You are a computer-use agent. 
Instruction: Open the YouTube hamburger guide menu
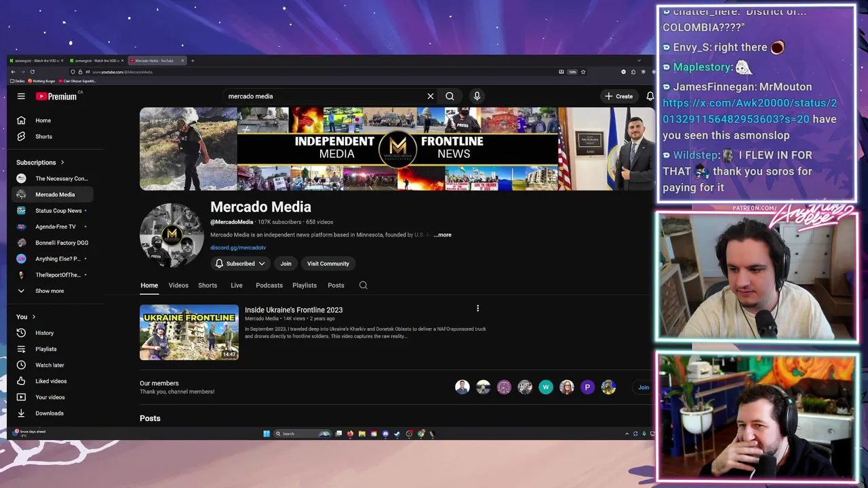click(x=21, y=96)
